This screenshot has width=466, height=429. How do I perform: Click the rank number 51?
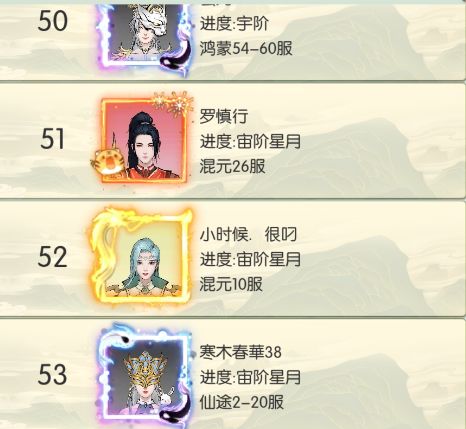point(52,139)
